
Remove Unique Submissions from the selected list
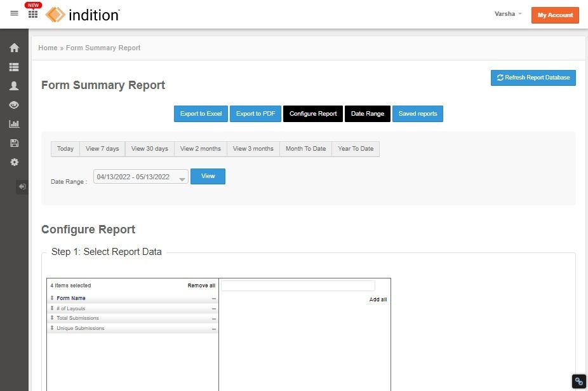pyautogui.click(x=214, y=329)
